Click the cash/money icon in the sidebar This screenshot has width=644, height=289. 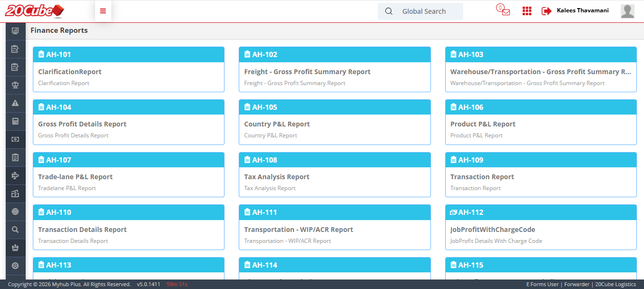point(15,139)
